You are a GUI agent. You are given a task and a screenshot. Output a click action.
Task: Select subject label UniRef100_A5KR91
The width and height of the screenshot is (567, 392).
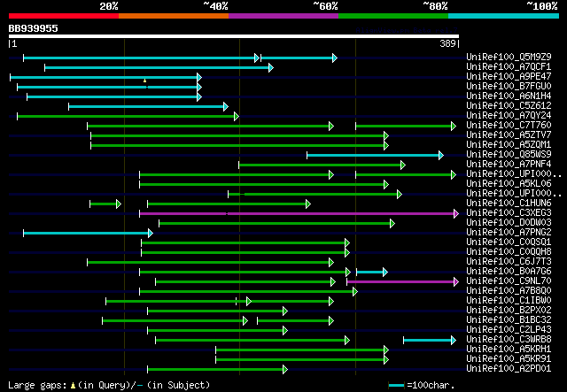(509, 359)
